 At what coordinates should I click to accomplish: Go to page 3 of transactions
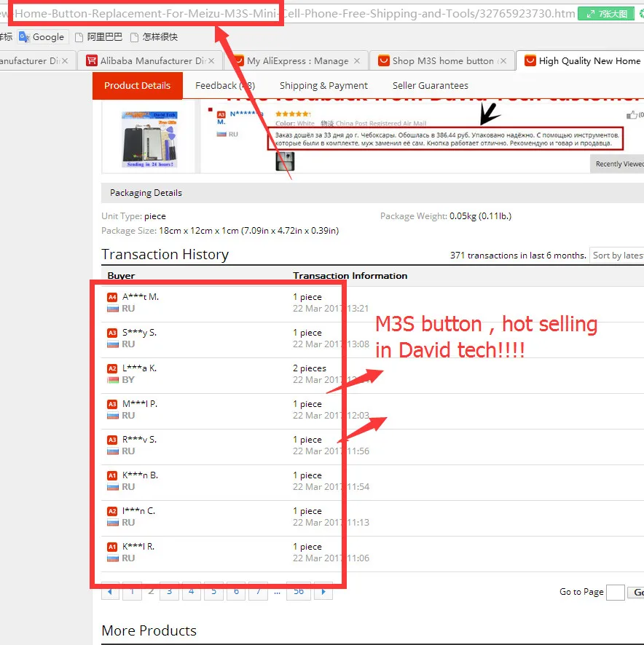click(x=169, y=592)
